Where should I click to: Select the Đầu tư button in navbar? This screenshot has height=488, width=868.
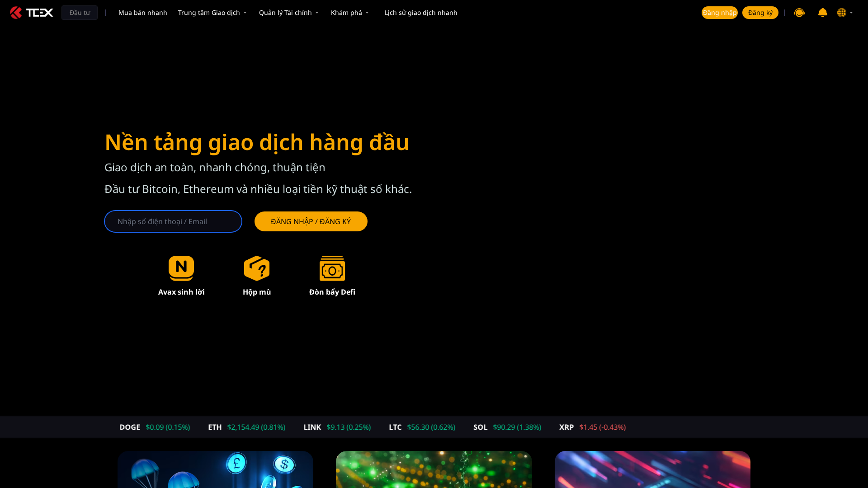(x=79, y=12)
